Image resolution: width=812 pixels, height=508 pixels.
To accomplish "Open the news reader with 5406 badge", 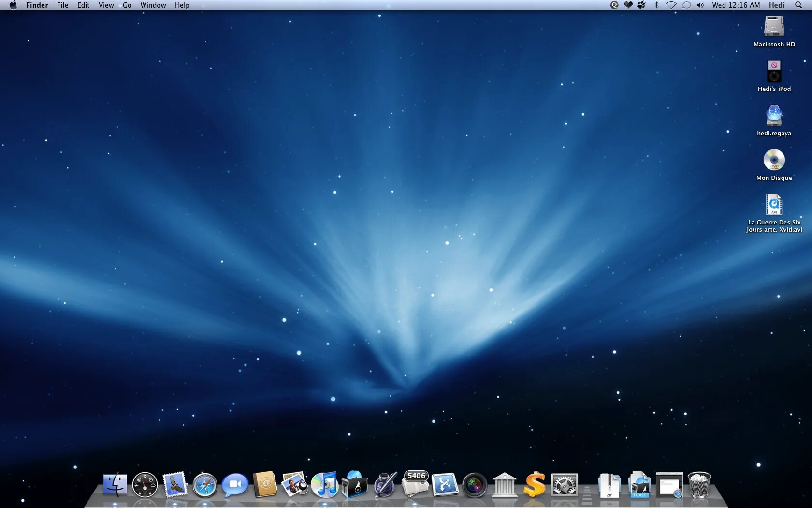I will click(415, 484).
